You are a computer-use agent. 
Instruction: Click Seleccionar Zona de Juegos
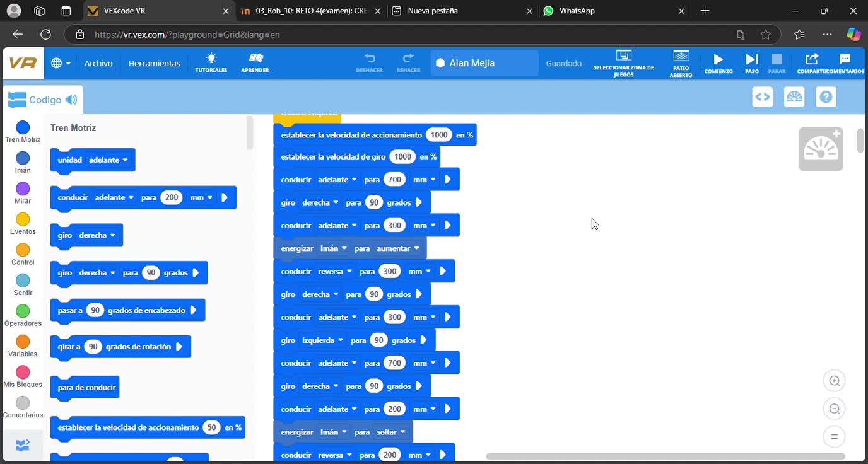[x=623, y=63]
